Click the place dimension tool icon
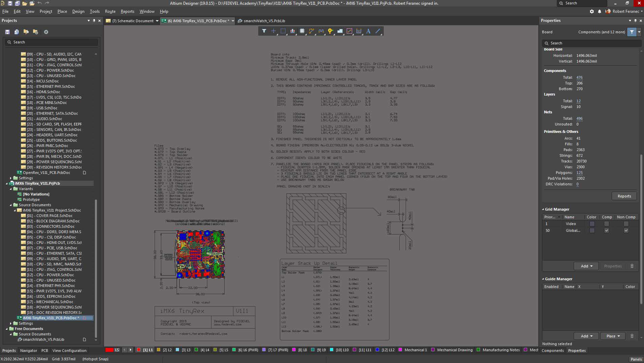644x363 pixels. click(359, 31)
